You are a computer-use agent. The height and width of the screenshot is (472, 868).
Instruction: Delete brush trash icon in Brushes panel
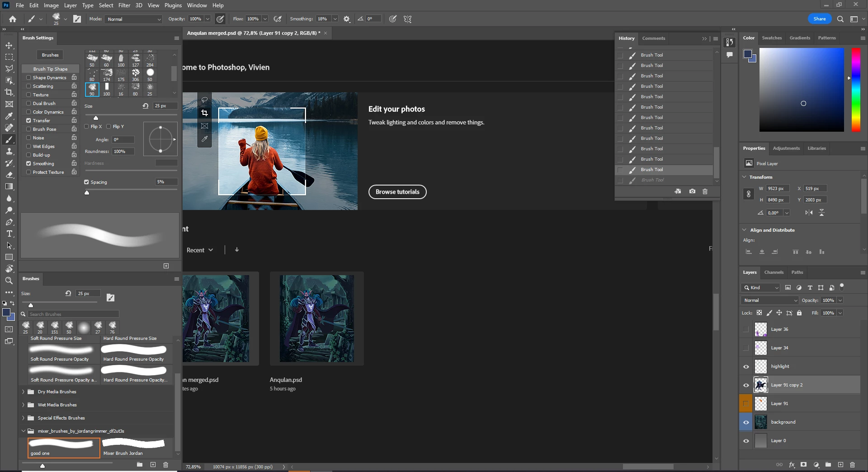[x=165, y=465]
